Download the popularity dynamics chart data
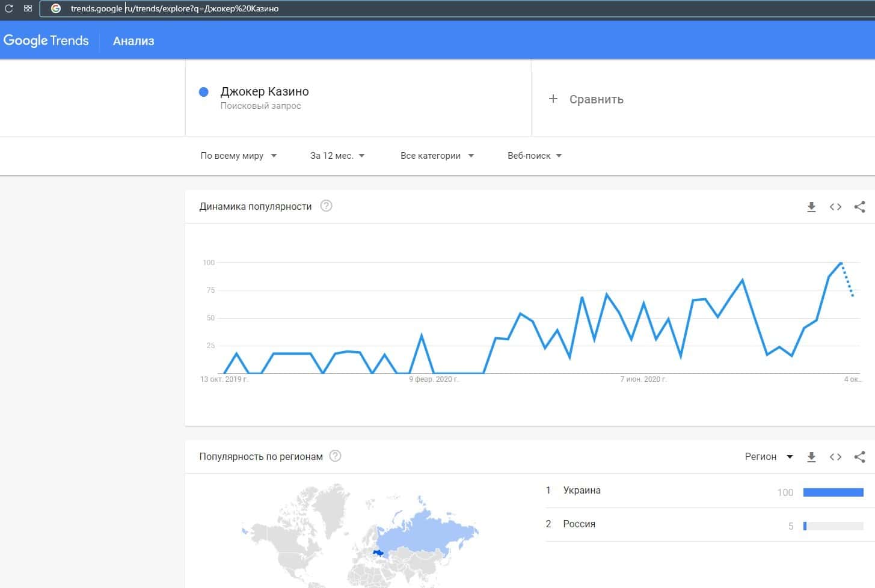Screen dimensions: 875x588 811,207
